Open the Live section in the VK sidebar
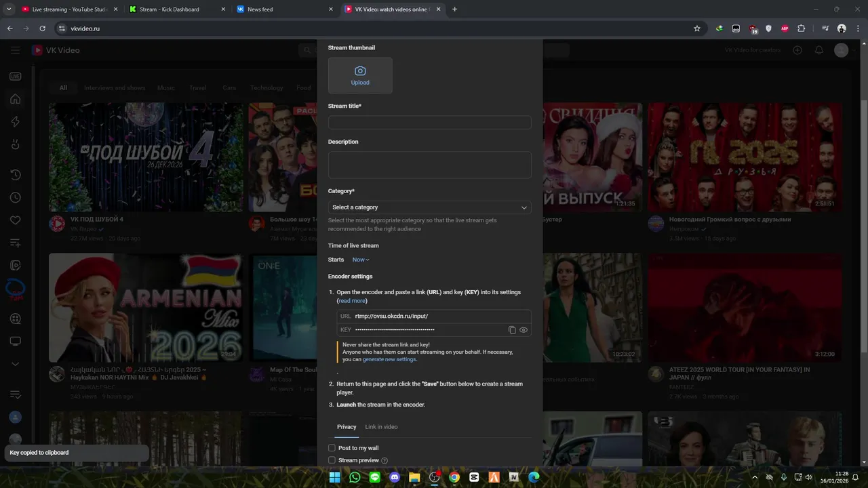 15,77
